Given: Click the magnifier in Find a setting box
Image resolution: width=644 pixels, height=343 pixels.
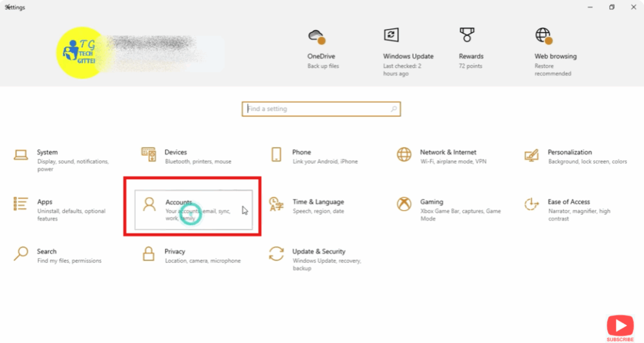Looking at the screenshot, I should point(394,109).
